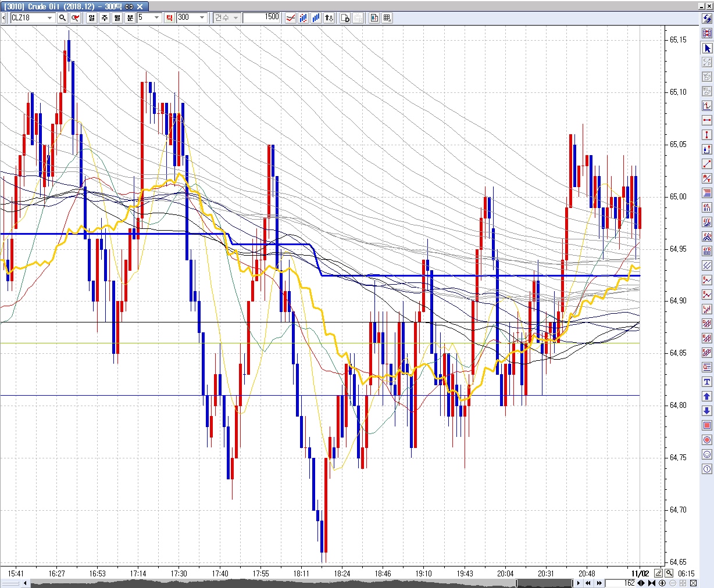The width and height of the screenshot is (714, 588).
Task: Click the symbol search magnifier icon
Action: [x=62, y=17]
